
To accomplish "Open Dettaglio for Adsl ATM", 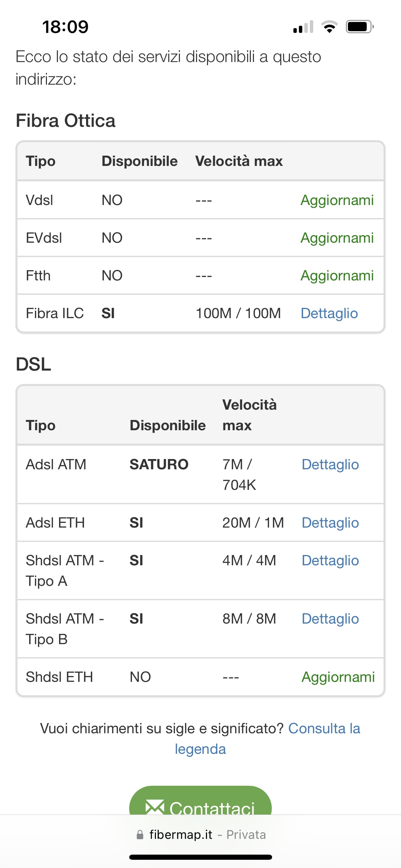I will point(330,465).
